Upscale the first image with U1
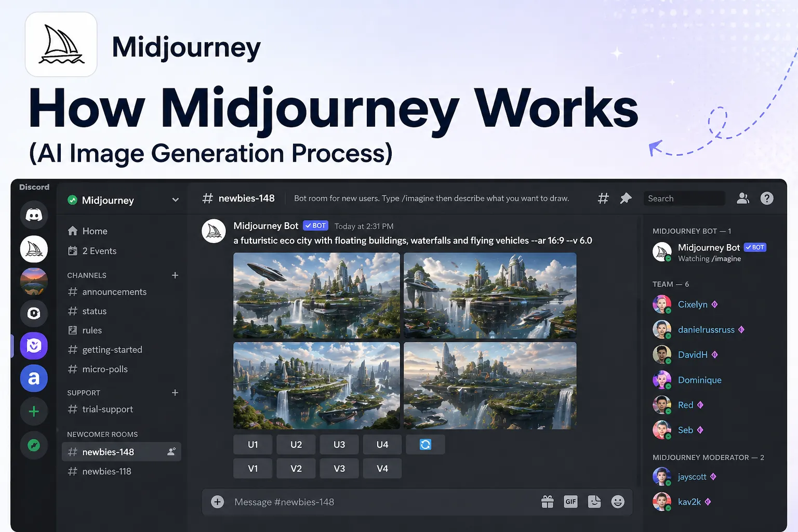 pyautogui.click(x=253, y=444)
